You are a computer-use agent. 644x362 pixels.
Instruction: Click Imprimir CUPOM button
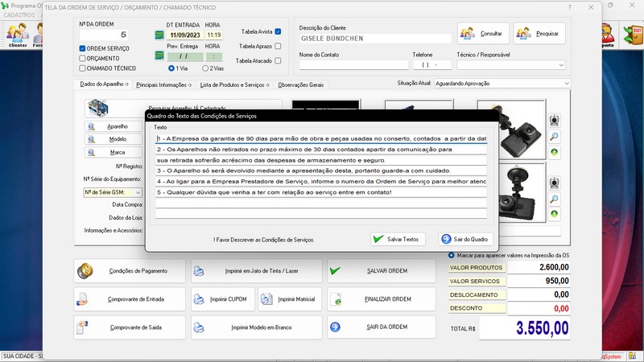(x=223, y=299)
